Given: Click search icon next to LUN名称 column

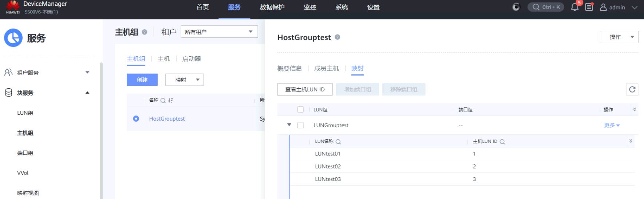Looking at the screenshot, I should click(x=338, y=142).
